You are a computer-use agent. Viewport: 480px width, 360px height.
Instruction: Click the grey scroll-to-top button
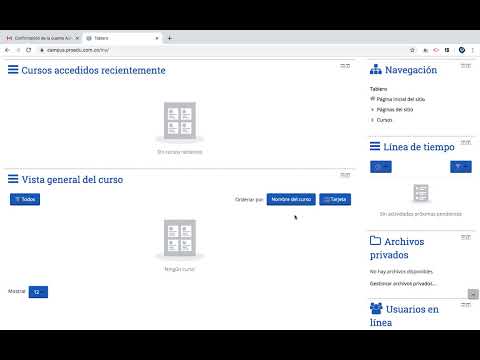pyautogui.click(x=473, y=294)
